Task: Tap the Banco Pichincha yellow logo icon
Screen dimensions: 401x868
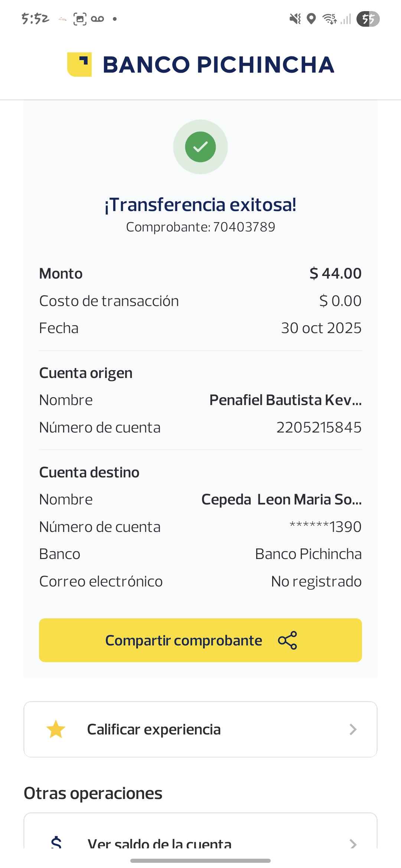Action: (79, 65)
